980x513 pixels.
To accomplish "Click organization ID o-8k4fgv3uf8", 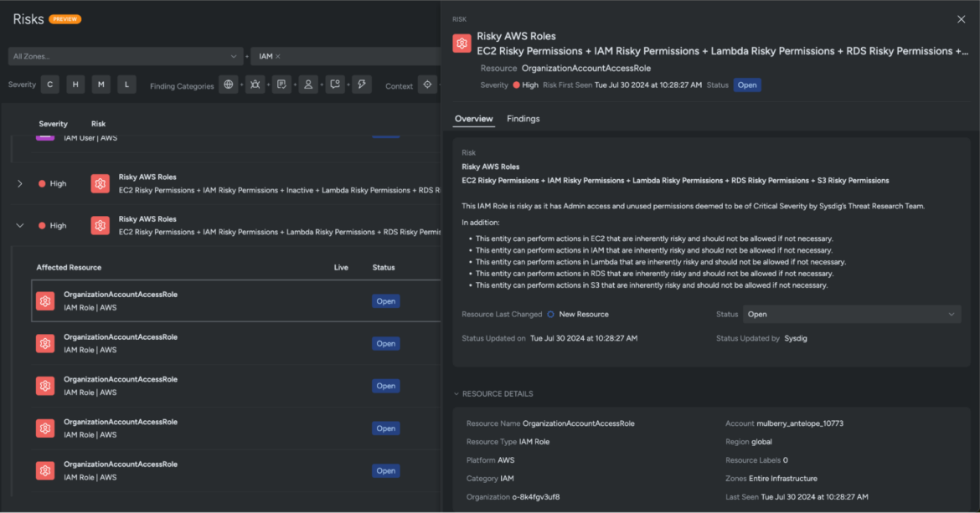I will click(x=536, y=497).
